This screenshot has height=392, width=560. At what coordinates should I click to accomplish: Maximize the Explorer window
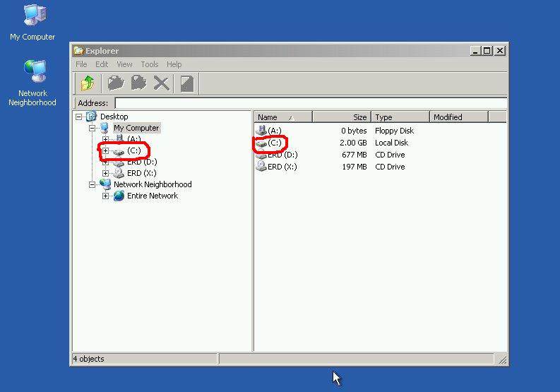point(487,51)
